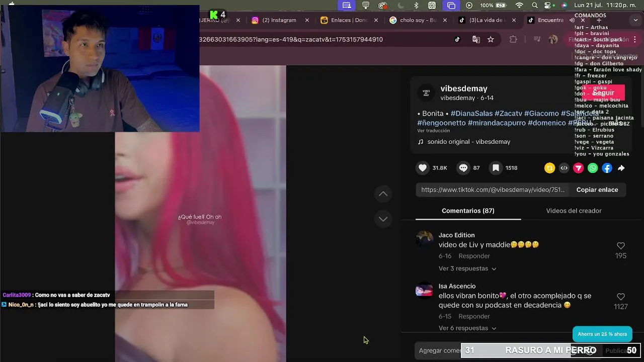The width and height of the screenshot is (644, 362).
Task: Open the #DianaSalas hashtag
Action: 471,114
